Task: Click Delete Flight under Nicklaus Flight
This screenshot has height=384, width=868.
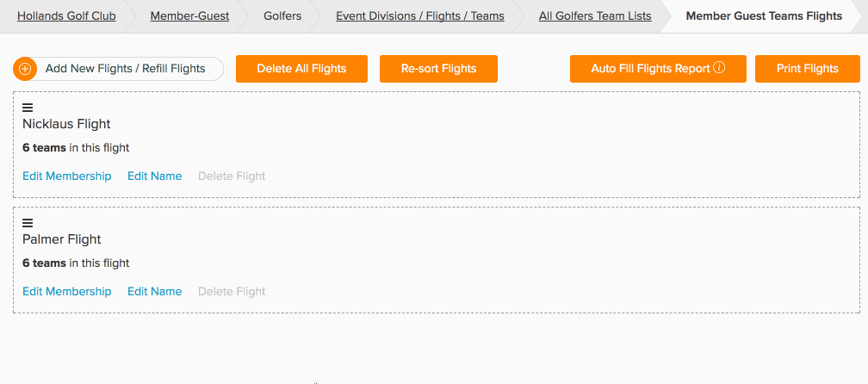Action: [x=232, y=176]
